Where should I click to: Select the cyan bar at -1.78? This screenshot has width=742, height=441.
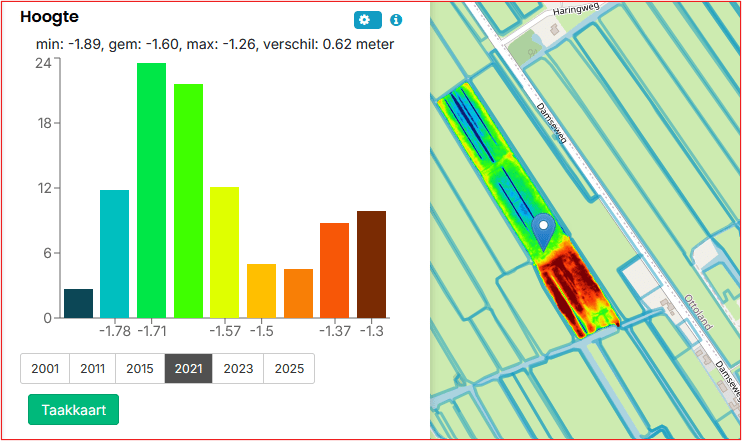click(115, 254)
